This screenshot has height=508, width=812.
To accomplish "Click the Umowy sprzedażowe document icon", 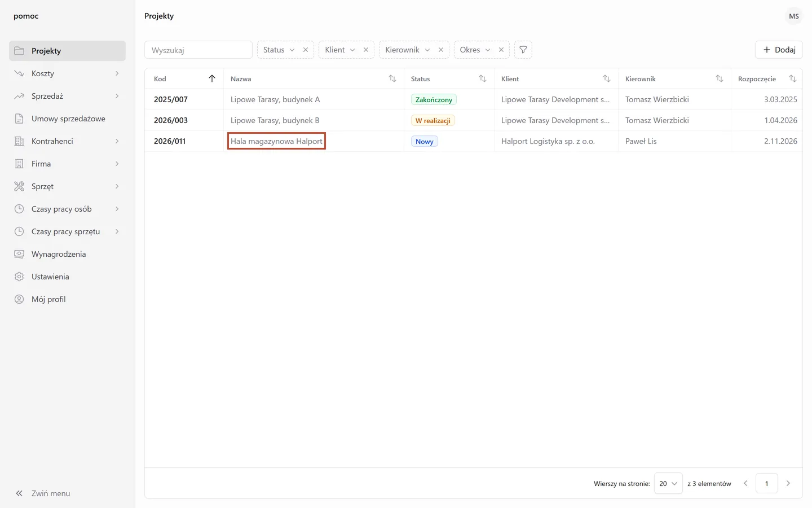I will [19, 119].
